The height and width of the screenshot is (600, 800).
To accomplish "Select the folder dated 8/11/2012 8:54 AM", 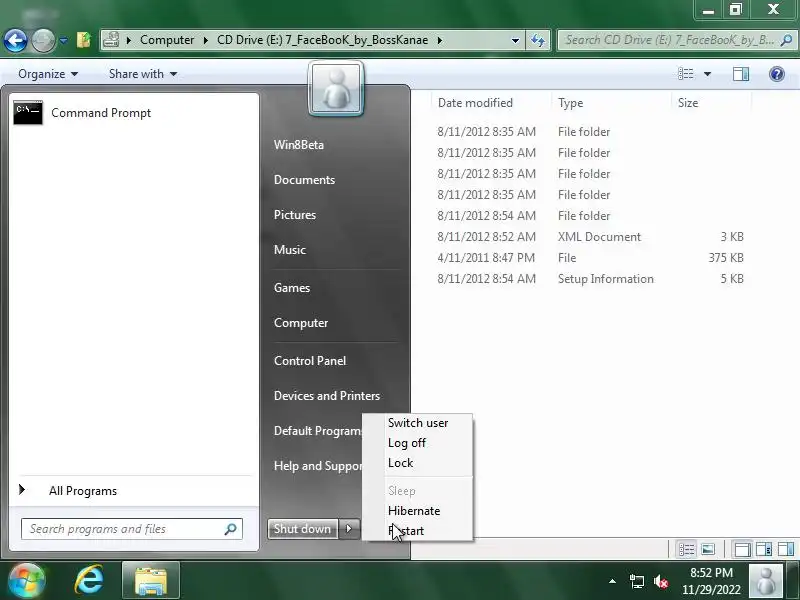I will click(x=590, y=216).
